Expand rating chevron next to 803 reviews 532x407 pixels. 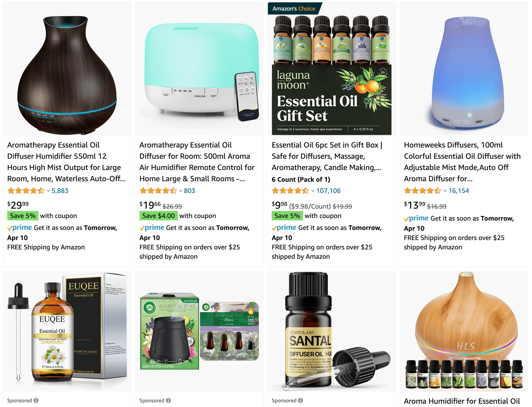[x=181, y=191]
